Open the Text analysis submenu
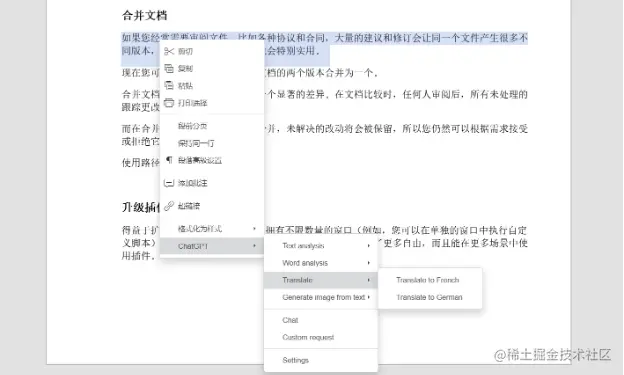This screenshot has height=375, width=624. (x=321, y=246)
